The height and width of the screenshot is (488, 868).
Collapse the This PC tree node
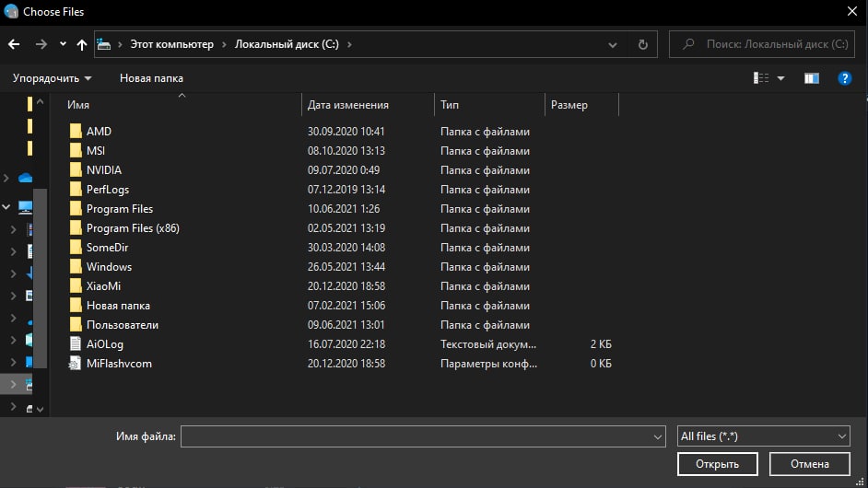click(6, 207)
